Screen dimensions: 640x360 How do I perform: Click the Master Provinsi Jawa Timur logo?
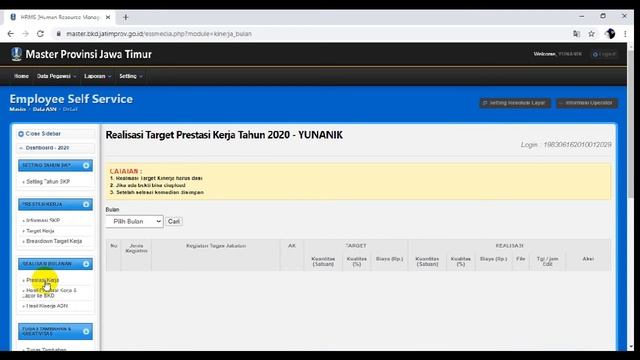coord(16,54)
